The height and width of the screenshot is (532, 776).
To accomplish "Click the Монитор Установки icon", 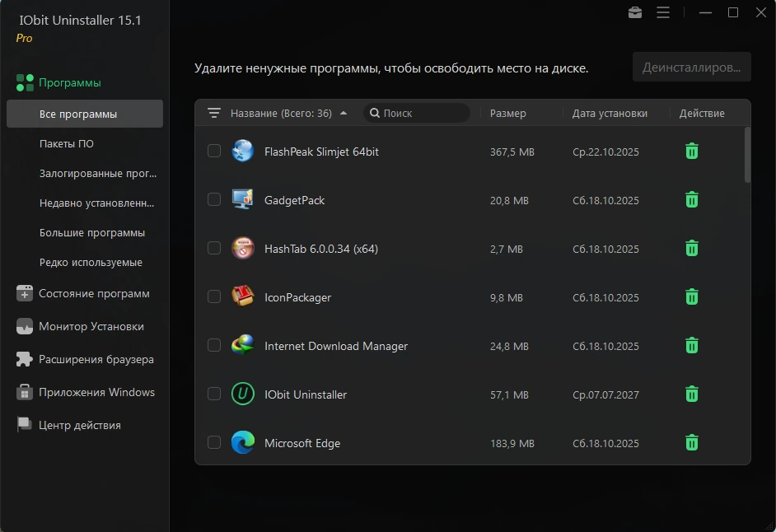I will 24,326.
